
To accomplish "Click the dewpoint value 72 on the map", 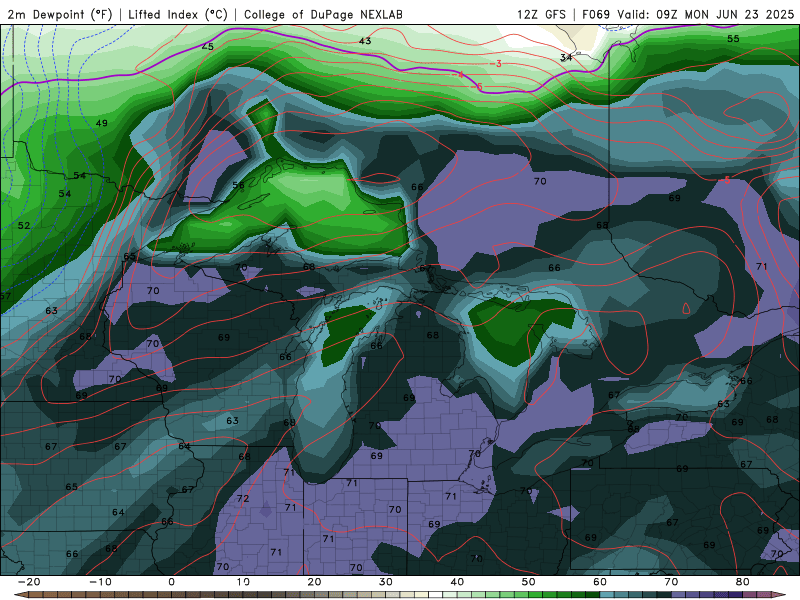I will point(243,498).
